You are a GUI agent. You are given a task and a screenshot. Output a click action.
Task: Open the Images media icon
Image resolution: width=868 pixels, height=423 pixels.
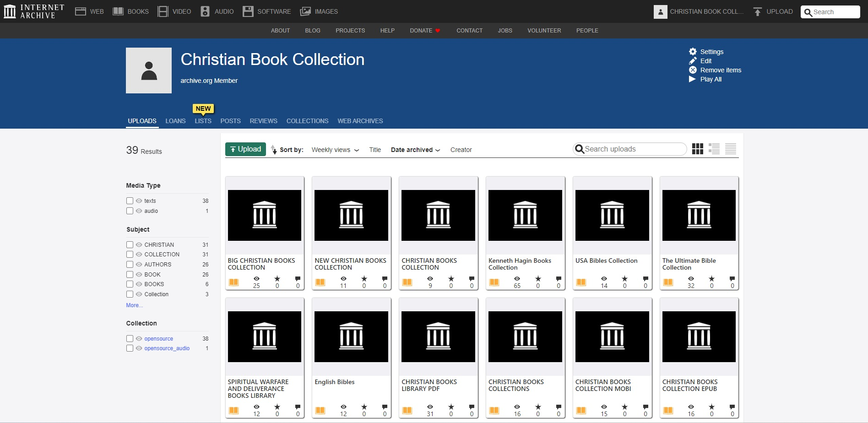click(x=305, y=11)
